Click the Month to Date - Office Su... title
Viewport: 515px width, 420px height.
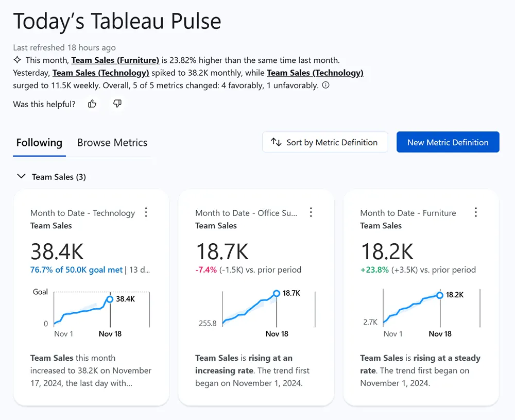click(x=246, y=213)
